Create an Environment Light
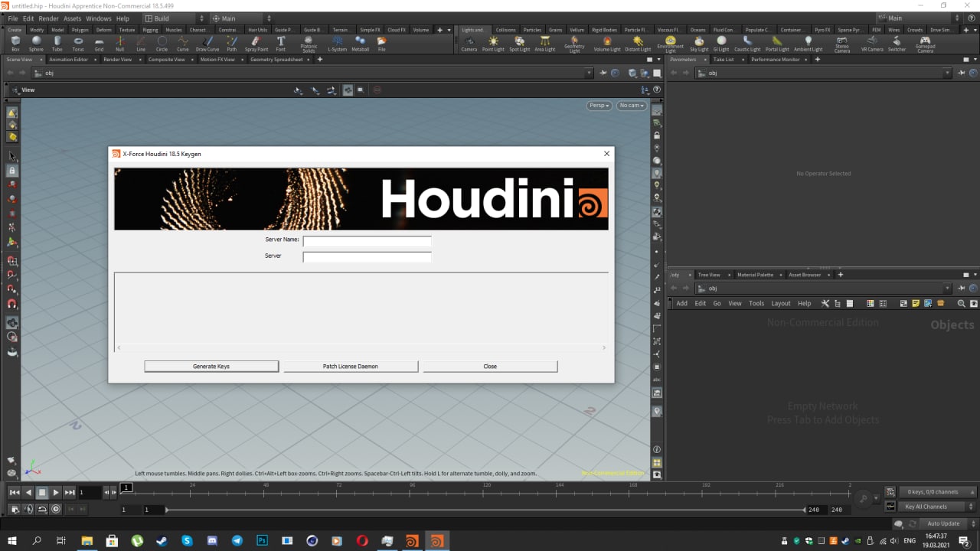Viewport: 980px width, 551px height. click(x=671, y=44)
